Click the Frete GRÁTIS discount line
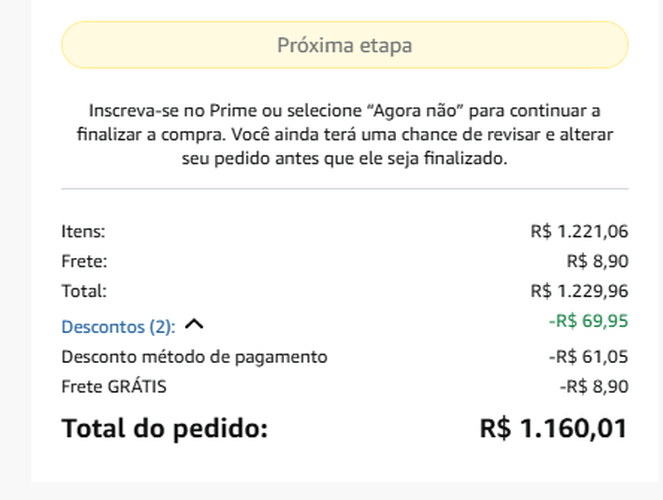 tap(114, 386)
